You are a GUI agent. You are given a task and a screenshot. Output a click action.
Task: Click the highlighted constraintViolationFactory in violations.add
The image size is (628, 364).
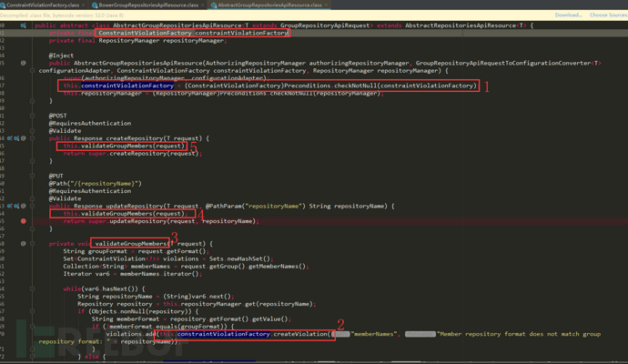click(x=224, y=334)
